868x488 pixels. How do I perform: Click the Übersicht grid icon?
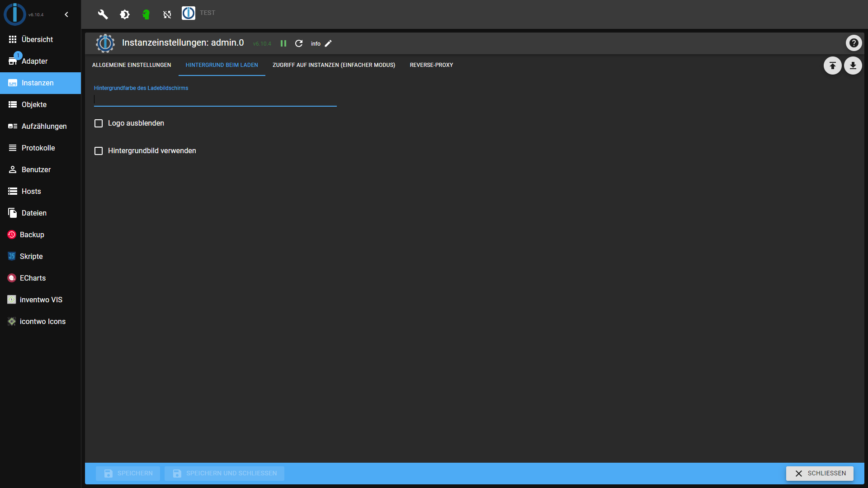[13, 40]
